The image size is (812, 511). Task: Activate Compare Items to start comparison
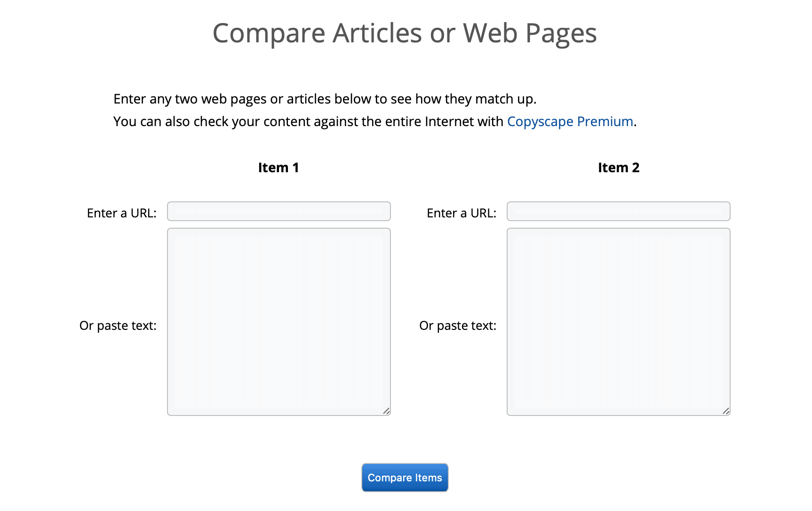coord(405,477)
